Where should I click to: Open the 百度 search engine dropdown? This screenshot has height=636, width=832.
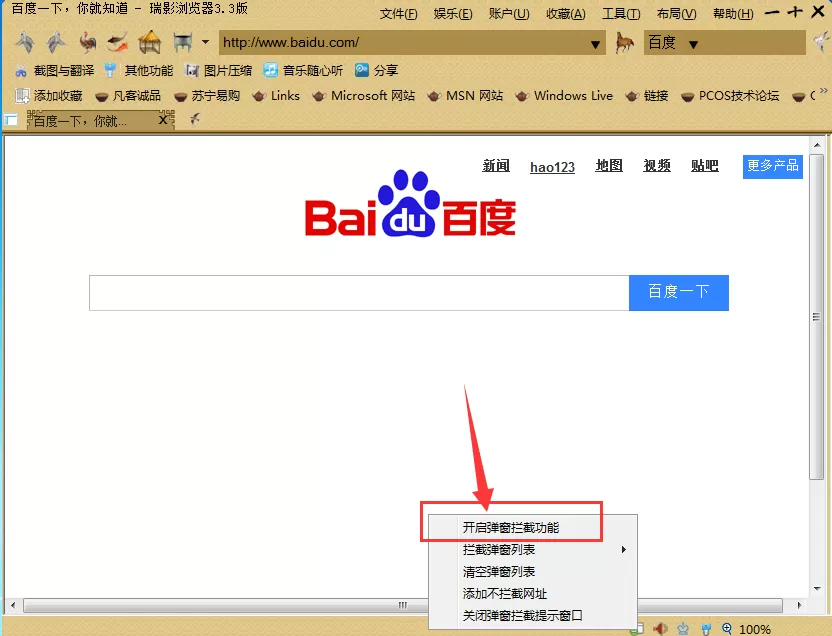pyautogui.click(x=693, y=45)
